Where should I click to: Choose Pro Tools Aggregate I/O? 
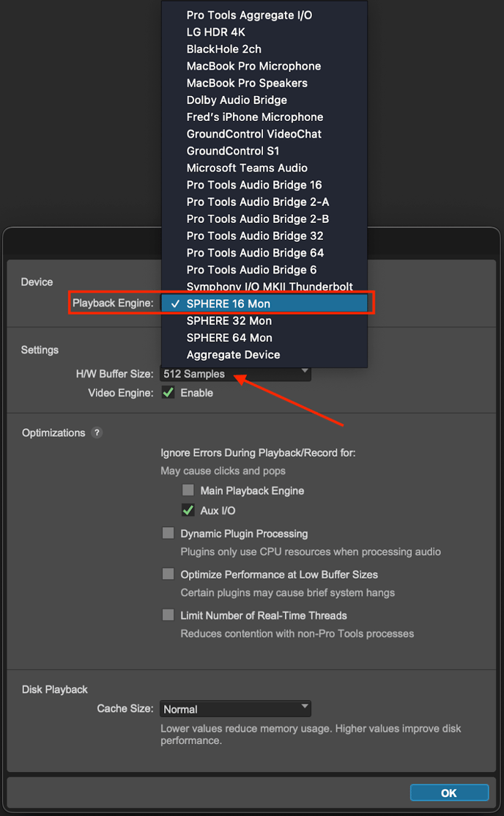click(x=249, y=15)
